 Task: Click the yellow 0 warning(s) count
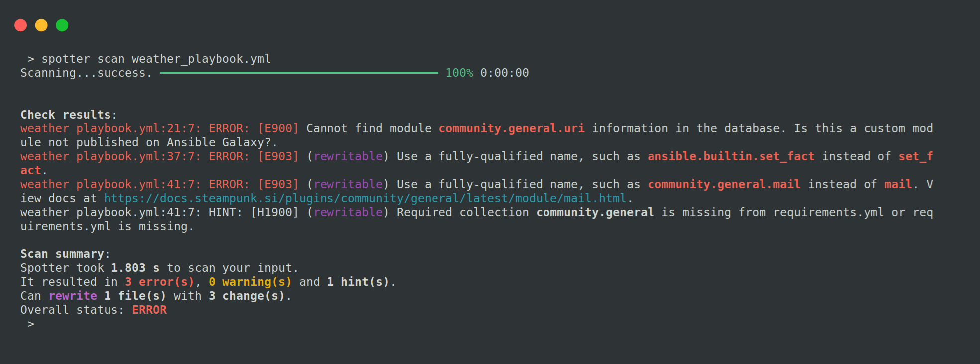250,282
